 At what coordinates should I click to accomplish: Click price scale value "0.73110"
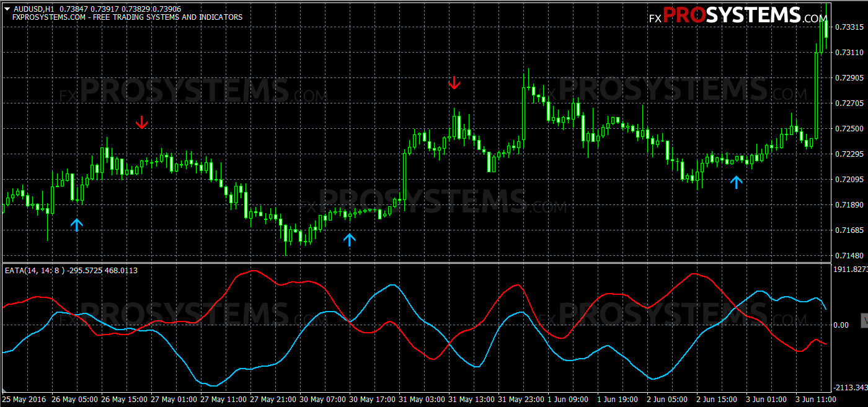tap(849, 53)
